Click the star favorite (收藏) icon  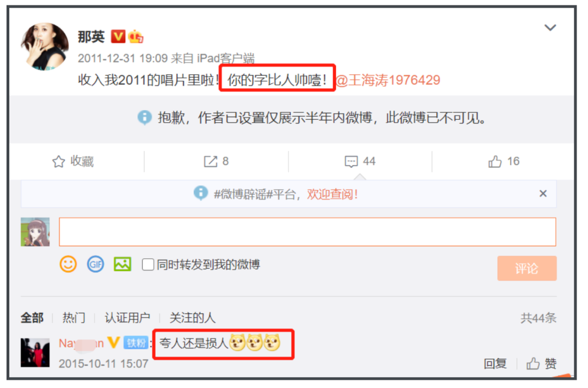tap(59, 161)
